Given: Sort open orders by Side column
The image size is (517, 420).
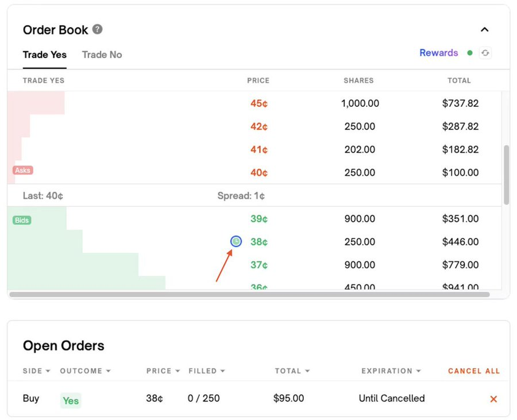Looking at the screenshot, I should (x=36, y=371).
